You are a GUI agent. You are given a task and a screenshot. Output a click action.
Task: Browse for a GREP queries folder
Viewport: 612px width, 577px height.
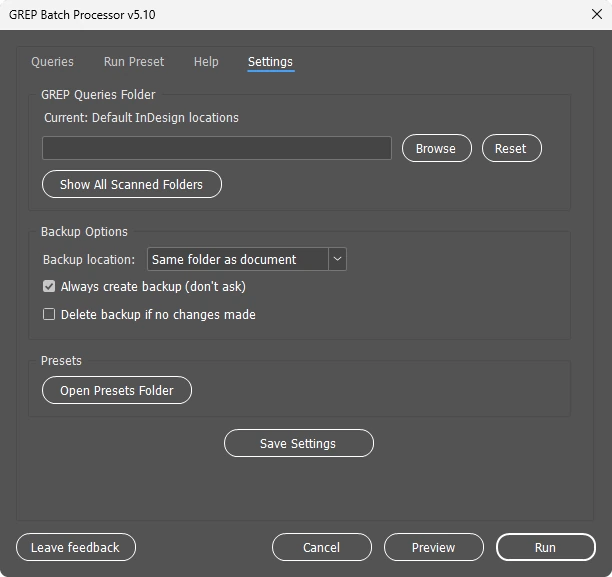pyautogui.click(x=436, y=148)
